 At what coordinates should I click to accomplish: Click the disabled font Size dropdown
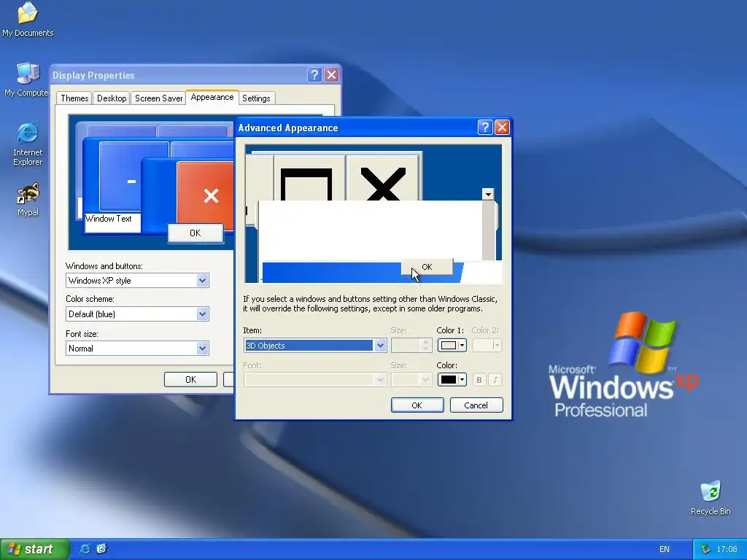click(411, 379)
